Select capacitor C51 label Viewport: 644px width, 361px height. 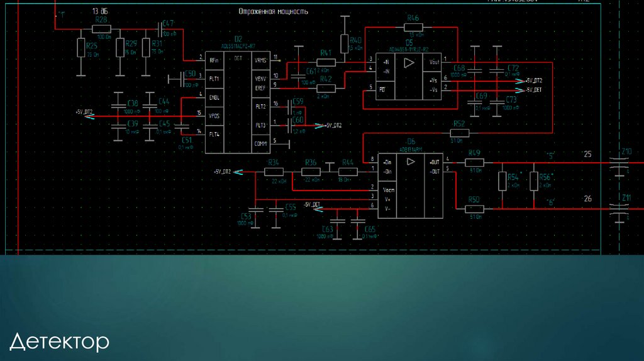pos(187,140)
